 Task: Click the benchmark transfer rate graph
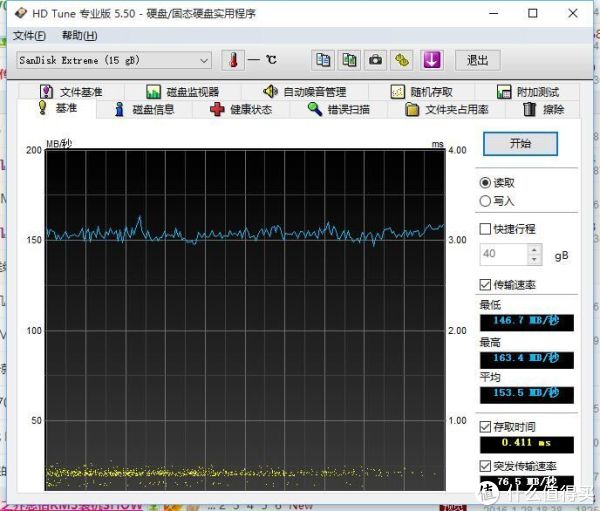pyautogui.click(x=245, y=320)
